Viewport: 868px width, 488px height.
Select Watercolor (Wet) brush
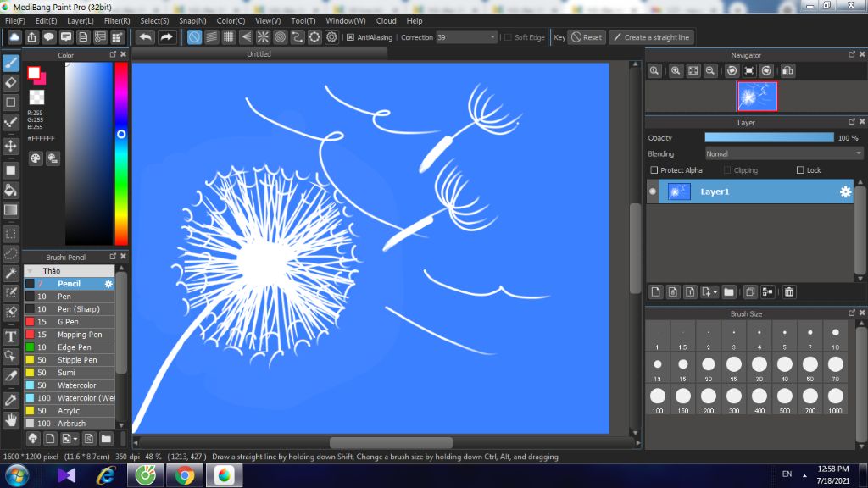point(70,398)
